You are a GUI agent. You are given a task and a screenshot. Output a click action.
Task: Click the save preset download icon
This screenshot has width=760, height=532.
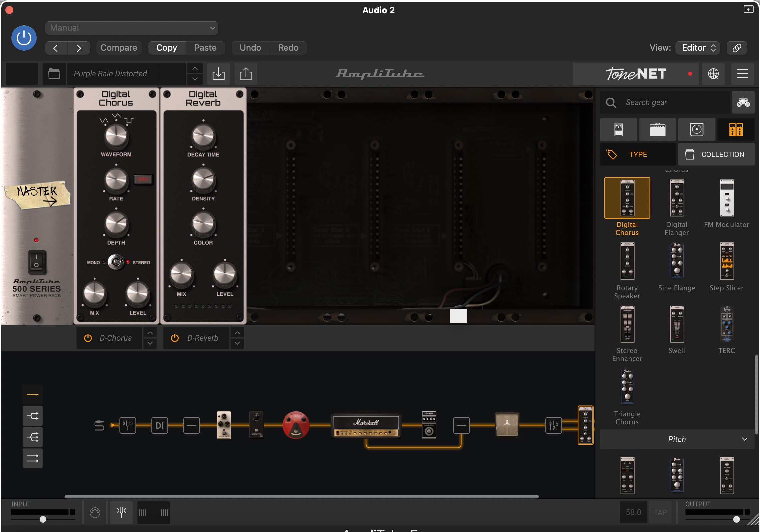coord(219,74)
